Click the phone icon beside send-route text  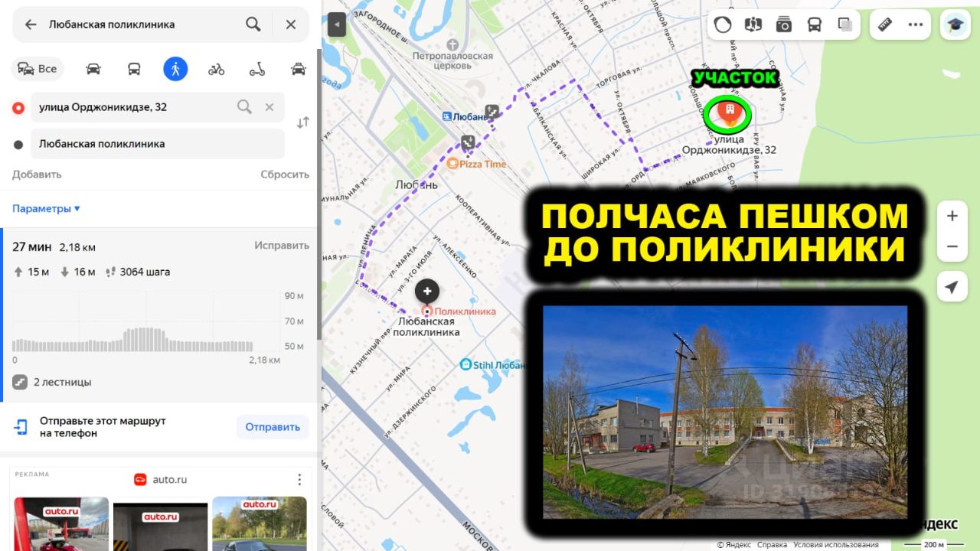pos(21,427)
